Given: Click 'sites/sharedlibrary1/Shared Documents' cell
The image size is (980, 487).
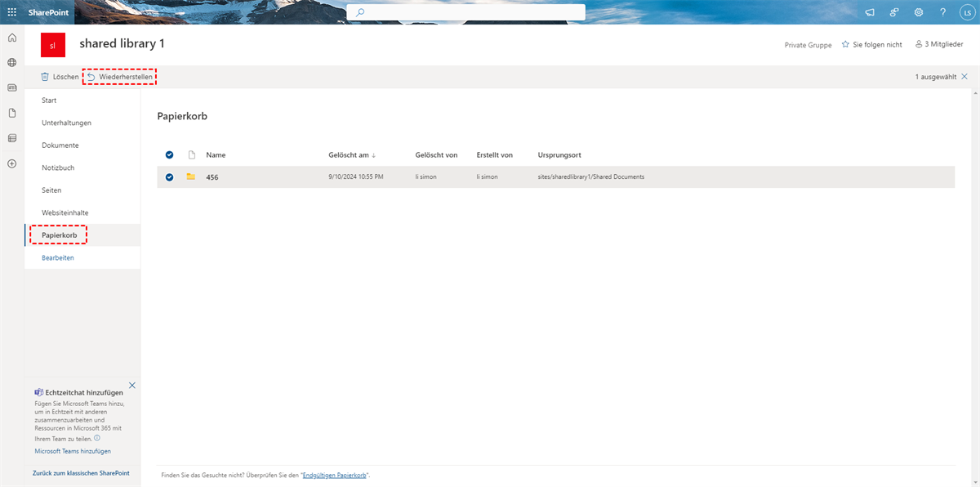Looking at the screenshot, I should click(x=591, y=176).
